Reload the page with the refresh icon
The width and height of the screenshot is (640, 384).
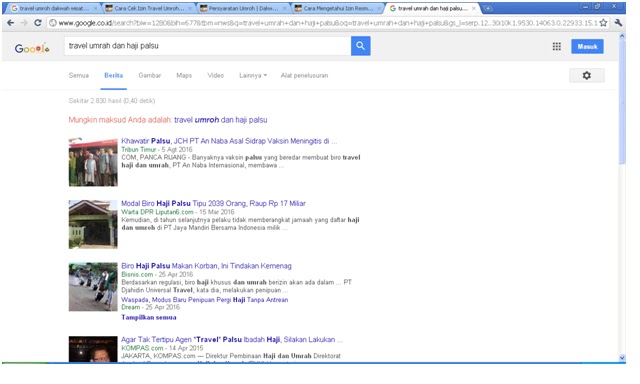(x=38, y=23)
